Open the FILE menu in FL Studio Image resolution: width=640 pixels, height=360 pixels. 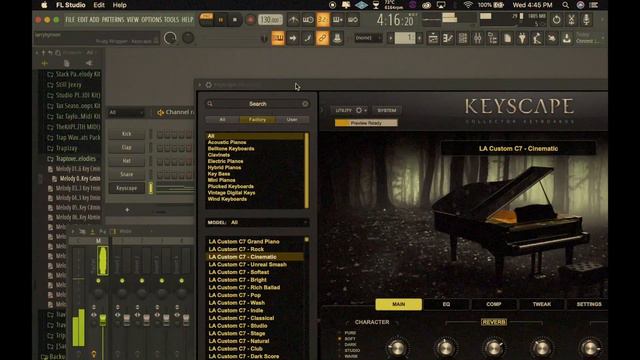pos(70,20)
